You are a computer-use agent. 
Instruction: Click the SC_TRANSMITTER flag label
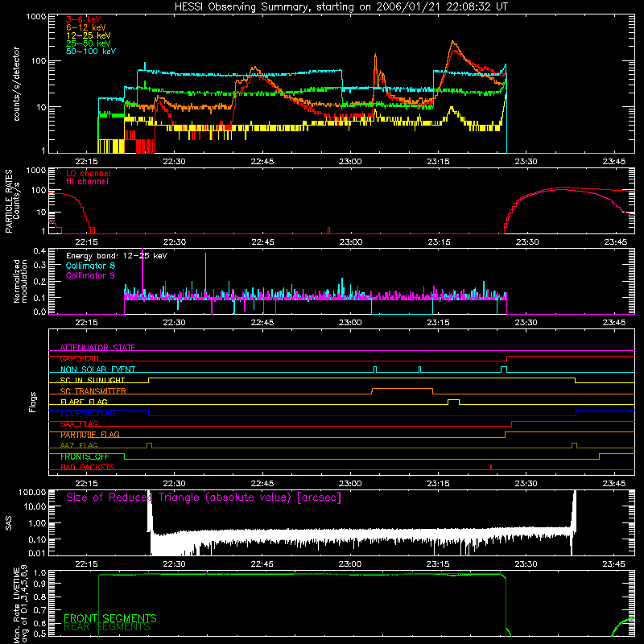point(93,390)
